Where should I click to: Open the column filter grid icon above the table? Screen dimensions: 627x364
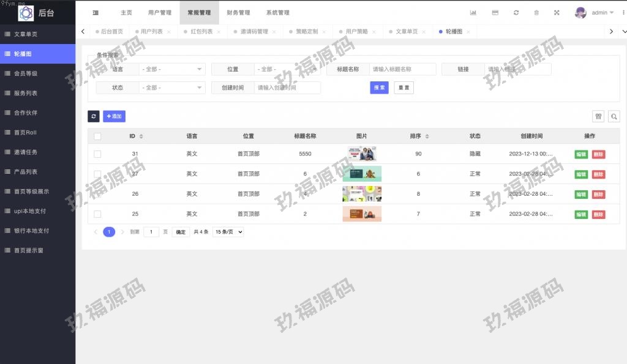coord(598,116)
